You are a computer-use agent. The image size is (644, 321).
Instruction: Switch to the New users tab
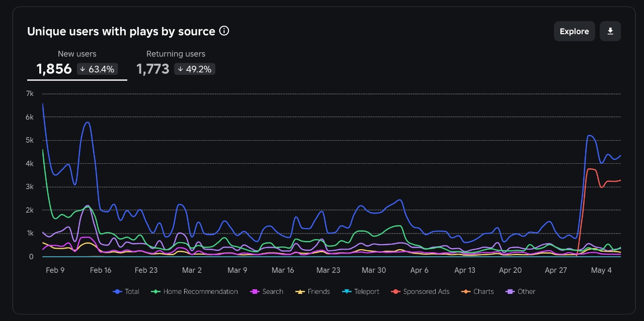tap(77, 63)
